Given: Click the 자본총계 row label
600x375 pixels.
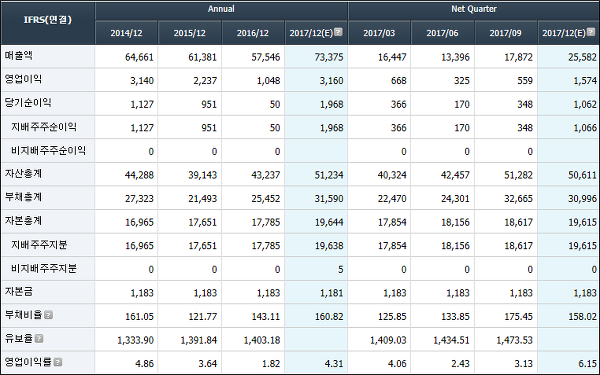Looking at the screenshot, I should 23,221.
